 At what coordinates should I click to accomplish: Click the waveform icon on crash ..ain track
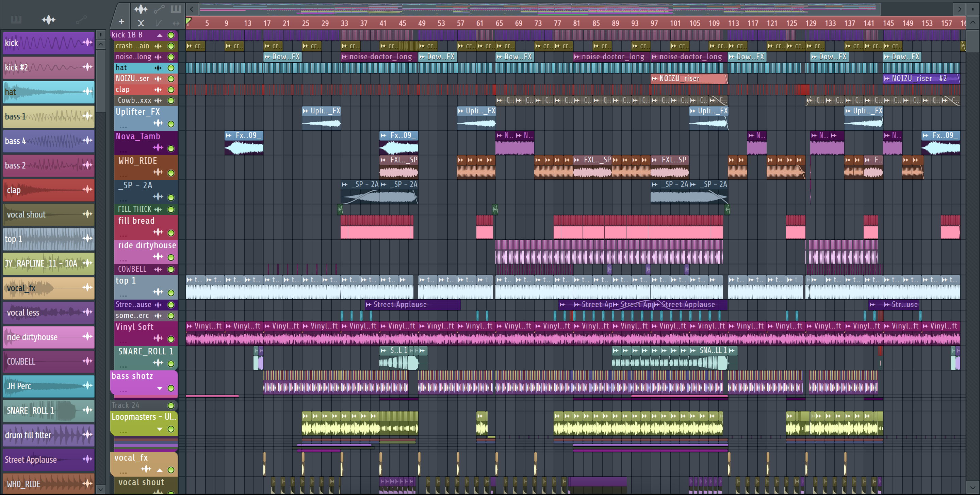pos(158,46)
